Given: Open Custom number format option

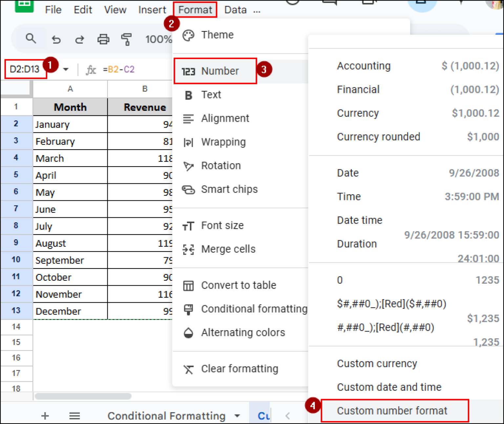Looking at the screenshot, I should 392,410.
